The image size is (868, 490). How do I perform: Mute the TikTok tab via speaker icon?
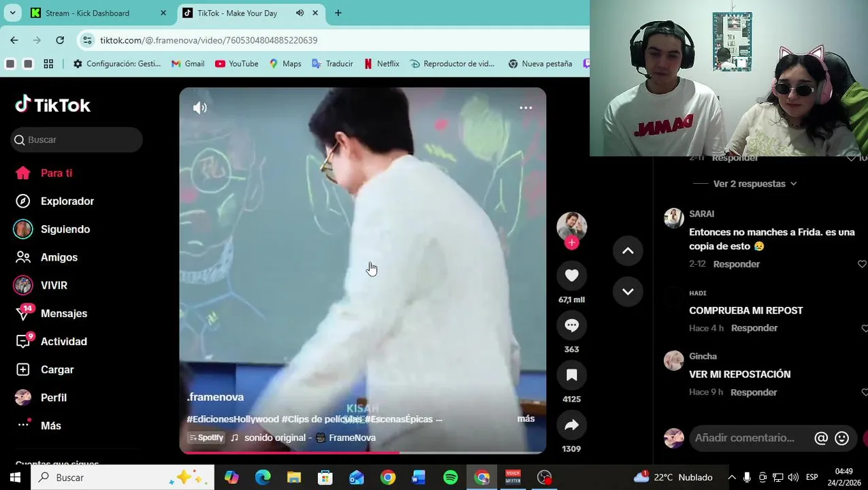point(300,13)
